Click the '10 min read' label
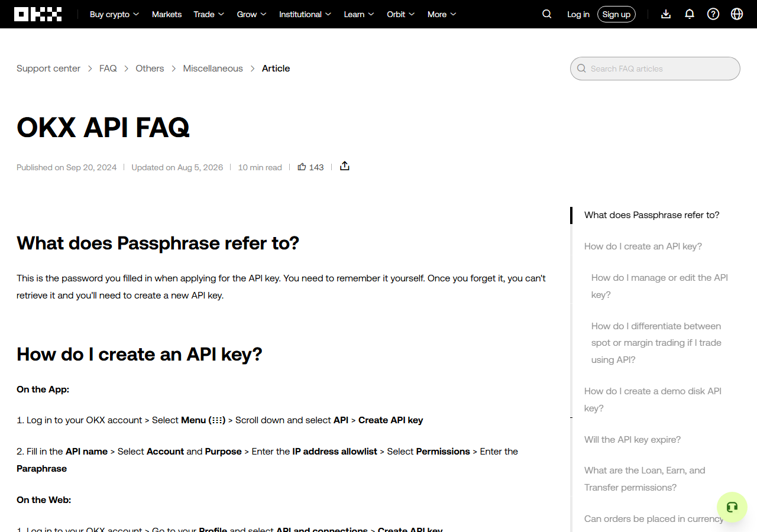757x532 pixels. coord(260,167)
